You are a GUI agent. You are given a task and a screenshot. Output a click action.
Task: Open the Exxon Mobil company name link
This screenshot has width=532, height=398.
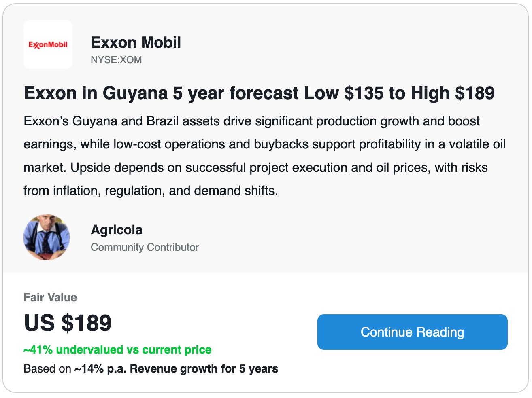pyautogui.click(x=136, y=42)
